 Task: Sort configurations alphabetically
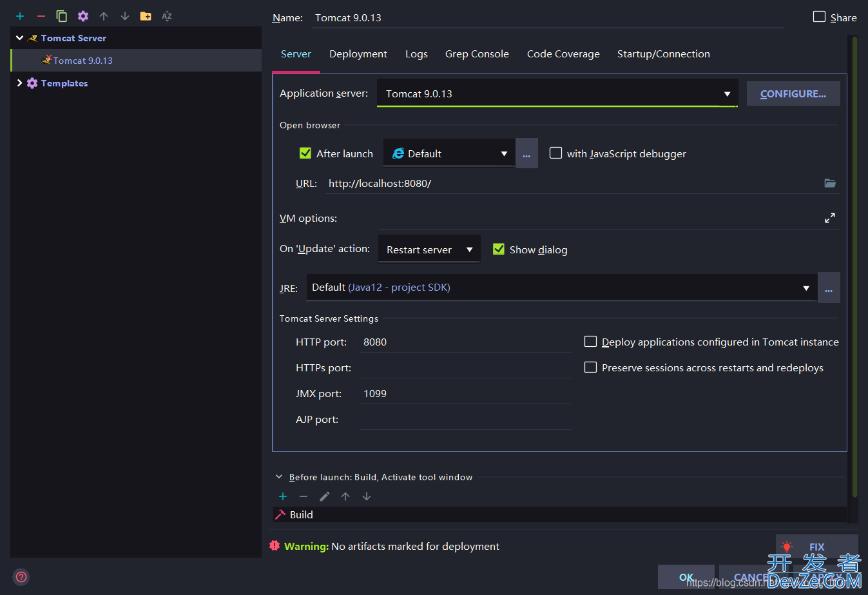coord(167,16)
